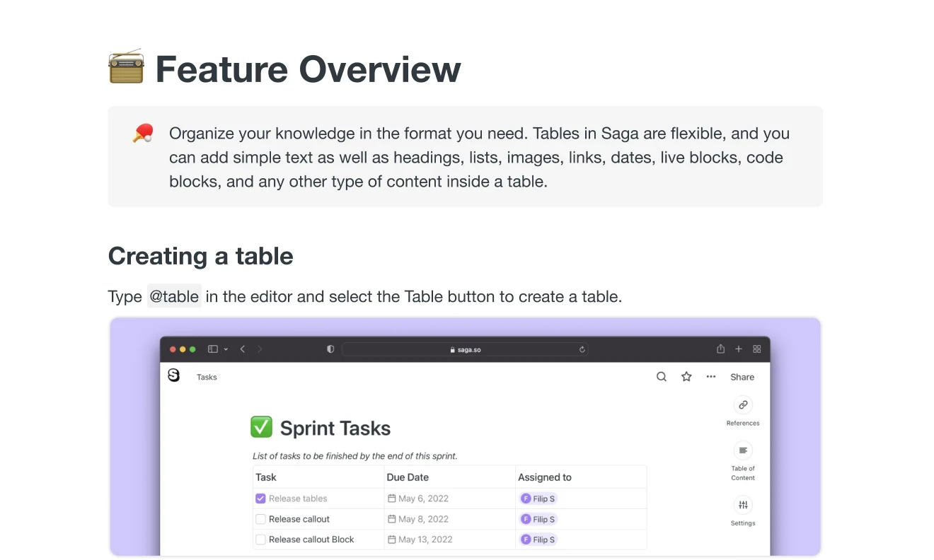Click the Filip S chip in Release callout row
Viewport: 934px width, 560px height.
pos(538,519)
